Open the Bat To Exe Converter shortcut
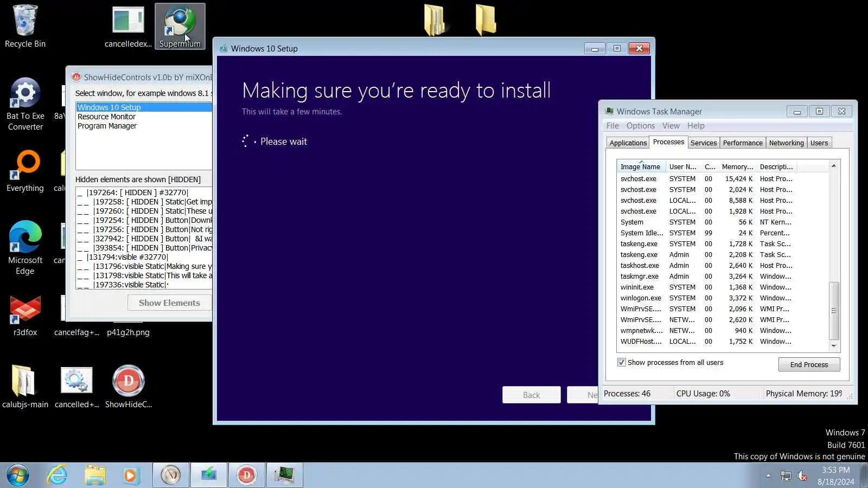The height and width of the screenshot is (488, 868). point(25,104)
